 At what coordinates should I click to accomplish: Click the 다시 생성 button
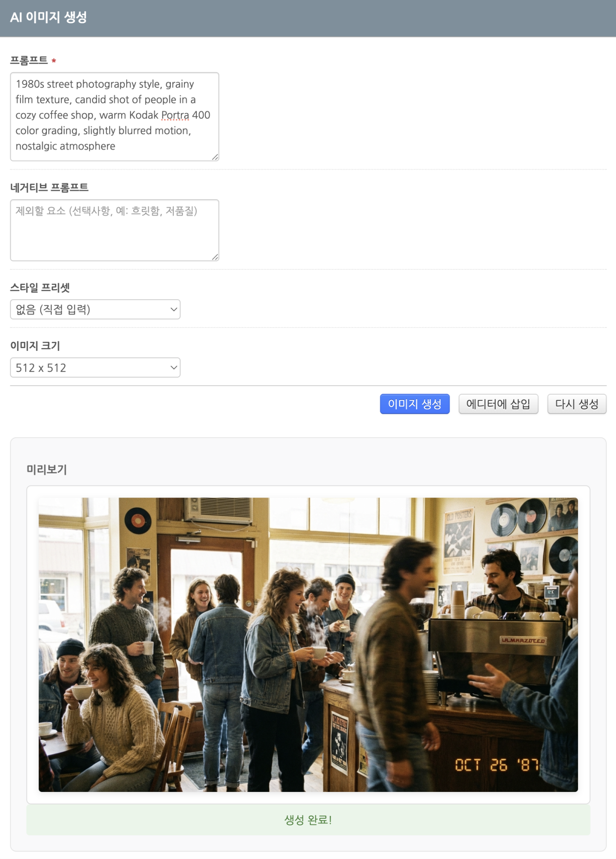coord(577,404)
